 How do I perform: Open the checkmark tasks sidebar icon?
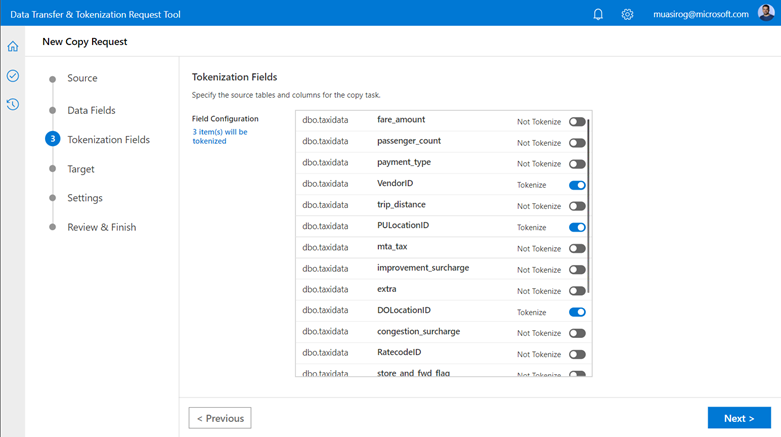click(x=13, y=76)
